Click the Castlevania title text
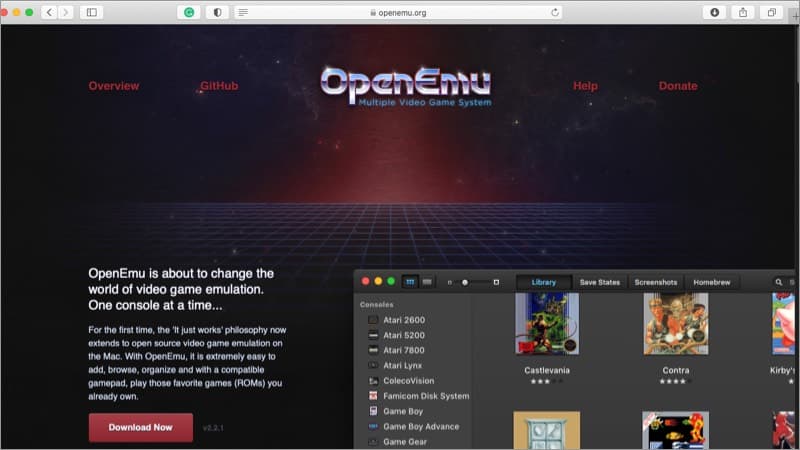 coord(547,370)
